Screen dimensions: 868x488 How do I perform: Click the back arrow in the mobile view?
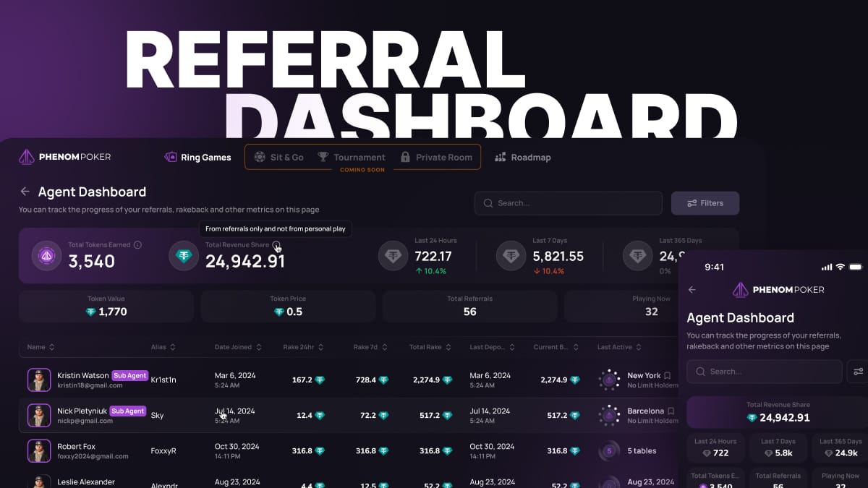tap(692, 289)
